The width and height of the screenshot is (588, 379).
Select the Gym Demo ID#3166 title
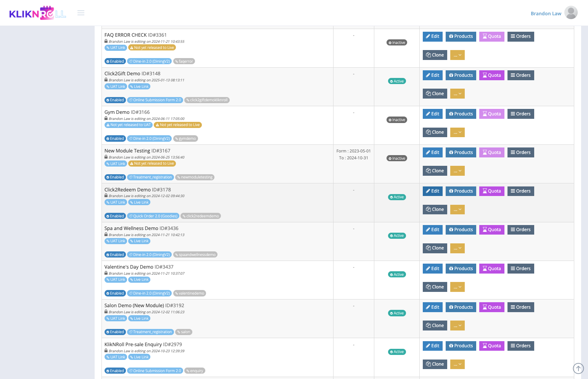click(127, 112)
